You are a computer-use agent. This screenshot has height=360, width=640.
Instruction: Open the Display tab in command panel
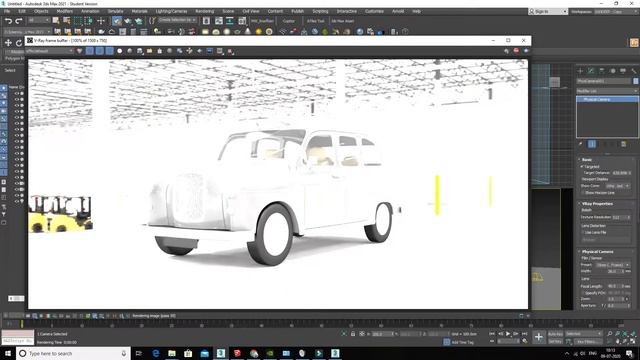623,71
